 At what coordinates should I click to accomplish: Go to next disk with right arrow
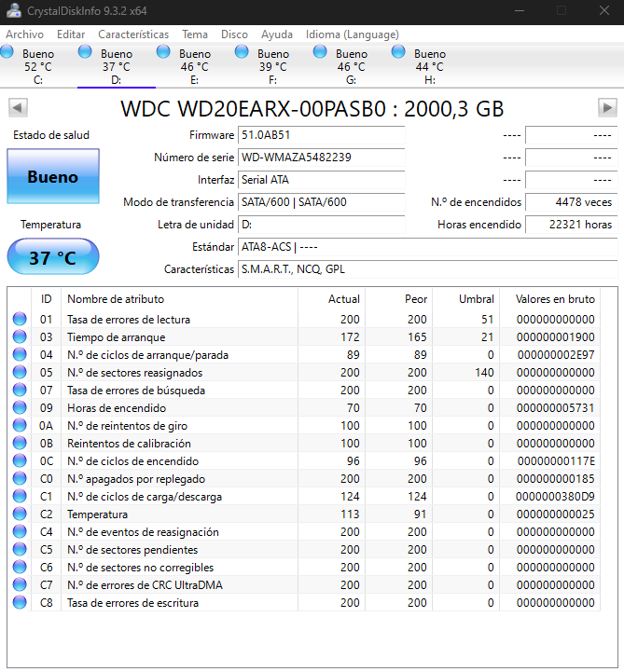coord(607,107)
